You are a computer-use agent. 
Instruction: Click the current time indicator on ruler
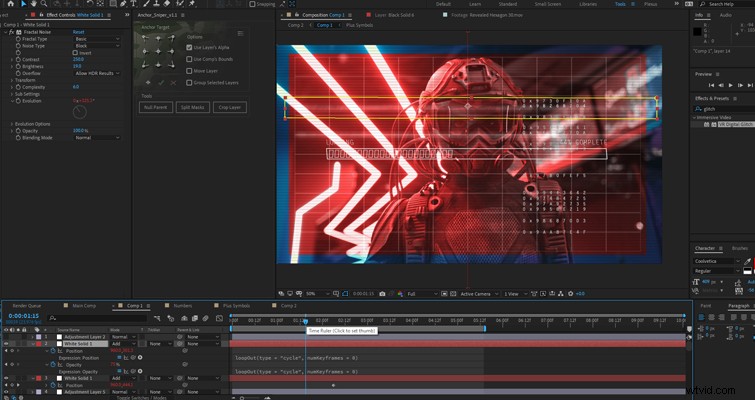click(305, 321)
